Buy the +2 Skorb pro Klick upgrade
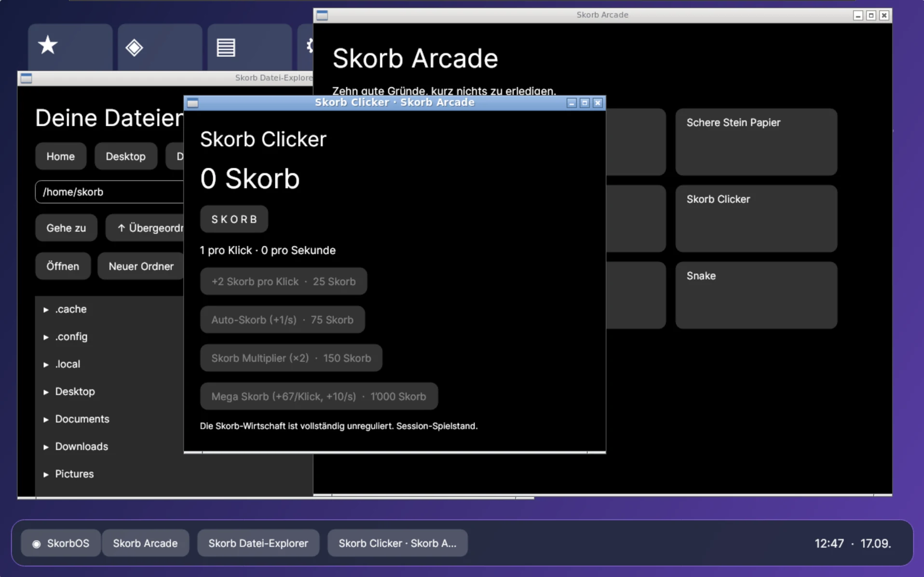The height and width of the screenshot is (577, 924). (x=284, y=282)
